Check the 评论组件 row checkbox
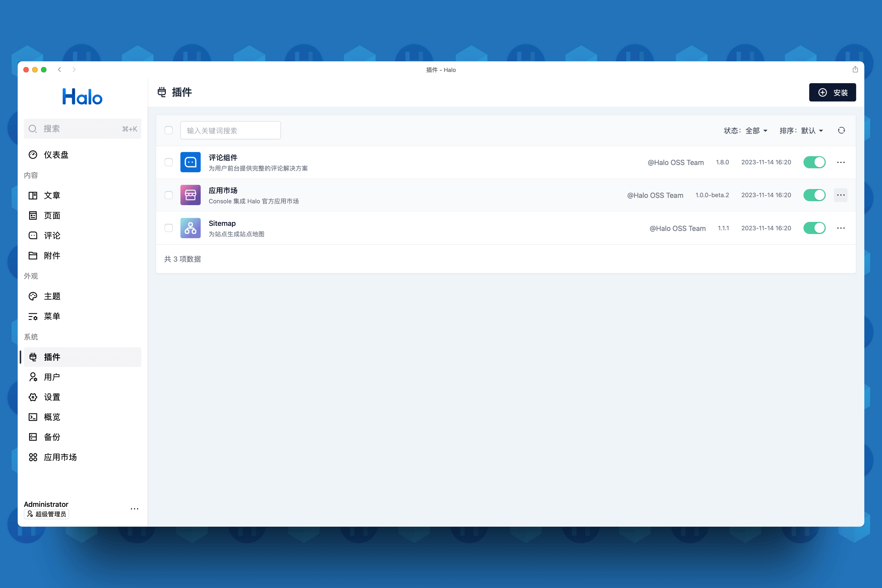The height and width of the screenshot is (588, 882). [x=169, y=162]
